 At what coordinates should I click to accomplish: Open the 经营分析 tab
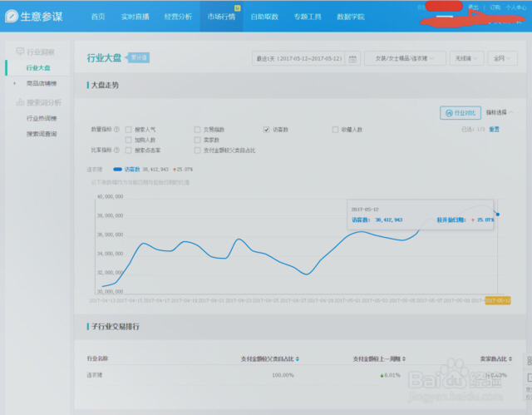point(178,17)
